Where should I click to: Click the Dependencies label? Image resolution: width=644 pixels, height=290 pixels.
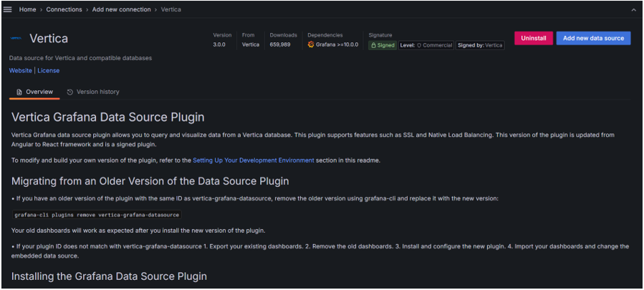point(325,35)
